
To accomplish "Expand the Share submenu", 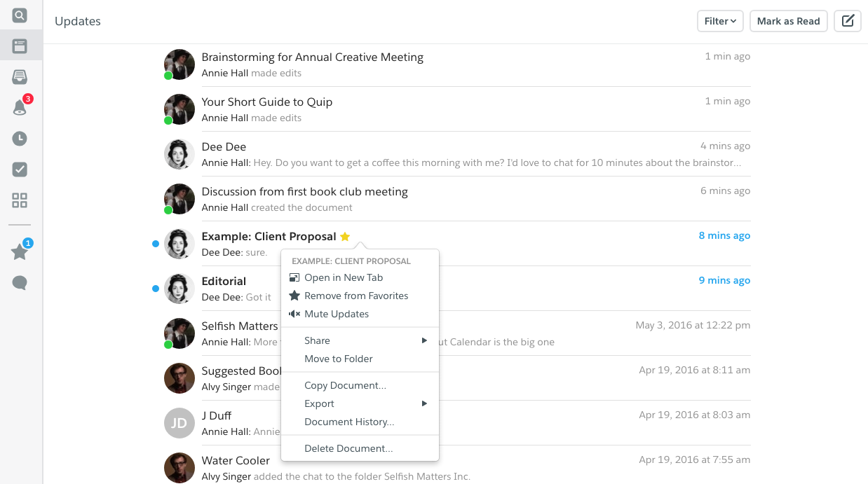I will click(317, 340).
